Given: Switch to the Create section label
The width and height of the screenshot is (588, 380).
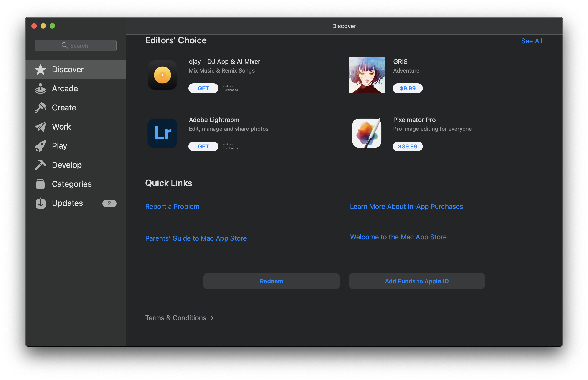Looking at the screenshot, I should click(x=64, y=107).
